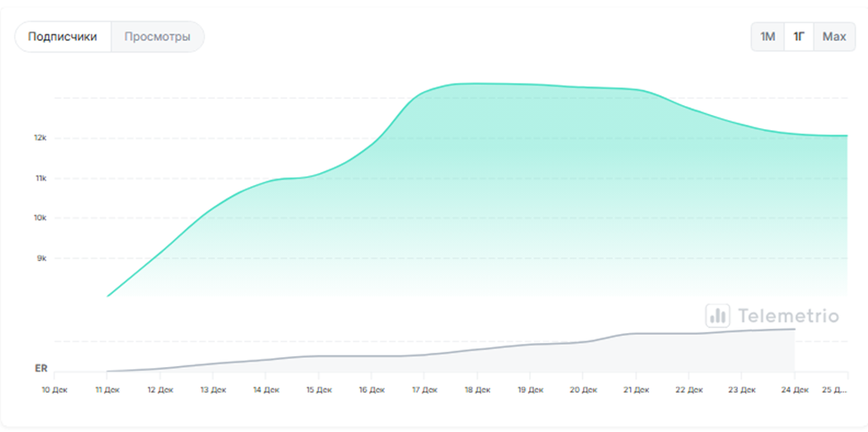Click the 12k axis label
This screenshot has height=432, width=868.
coord(40,138)
